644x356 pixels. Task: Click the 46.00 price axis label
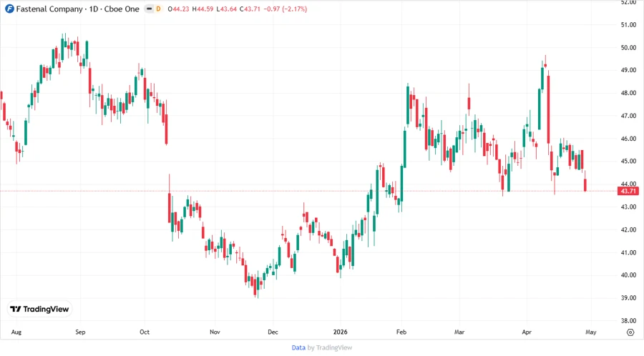[628, 139]
